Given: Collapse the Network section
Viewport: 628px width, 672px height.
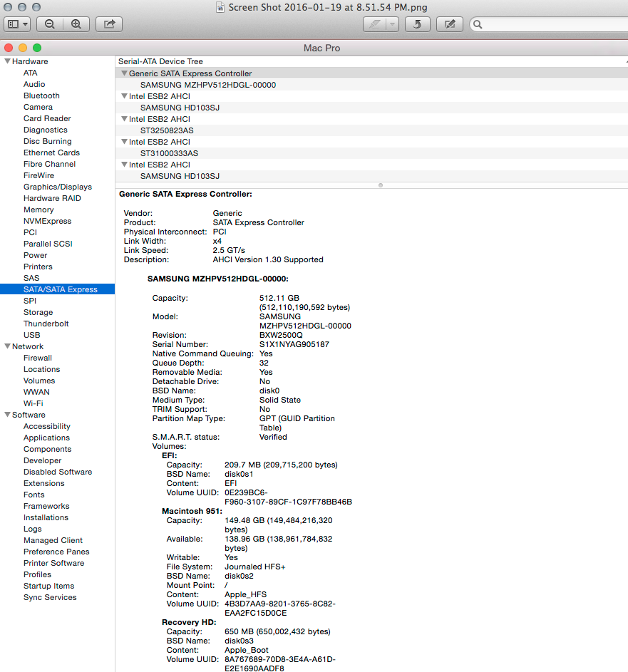Looking at the screenshot, I should (x=7, y=346).
